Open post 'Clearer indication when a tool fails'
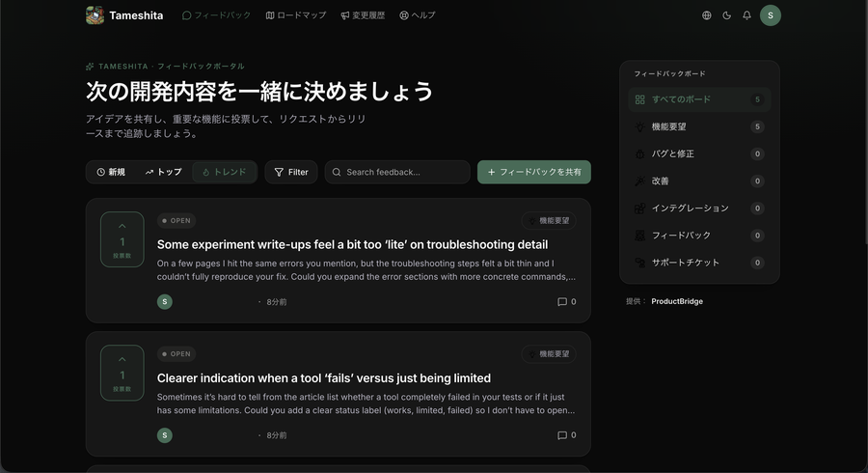 pyautogui.click(x=324, y=378)
